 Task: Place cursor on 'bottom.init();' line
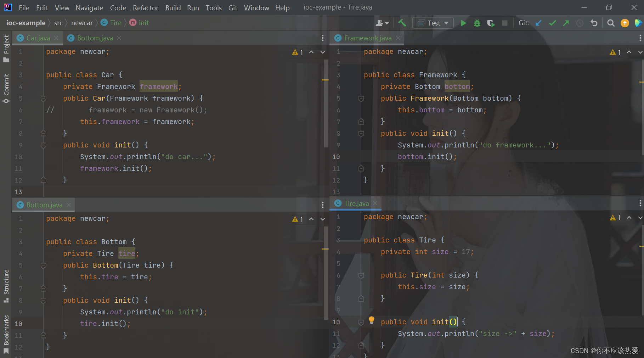pos(427,157)
